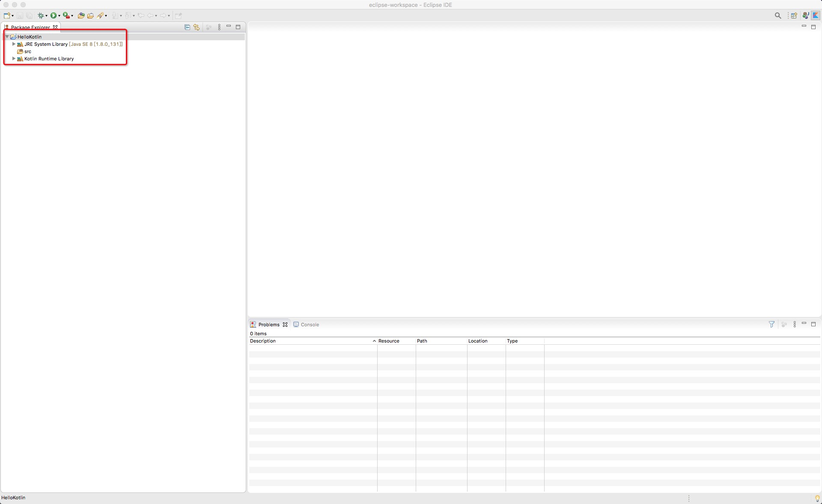Click the Run External Tools icon
The height and width of the screenshot is (504, 822).
(x=66, y=15)
